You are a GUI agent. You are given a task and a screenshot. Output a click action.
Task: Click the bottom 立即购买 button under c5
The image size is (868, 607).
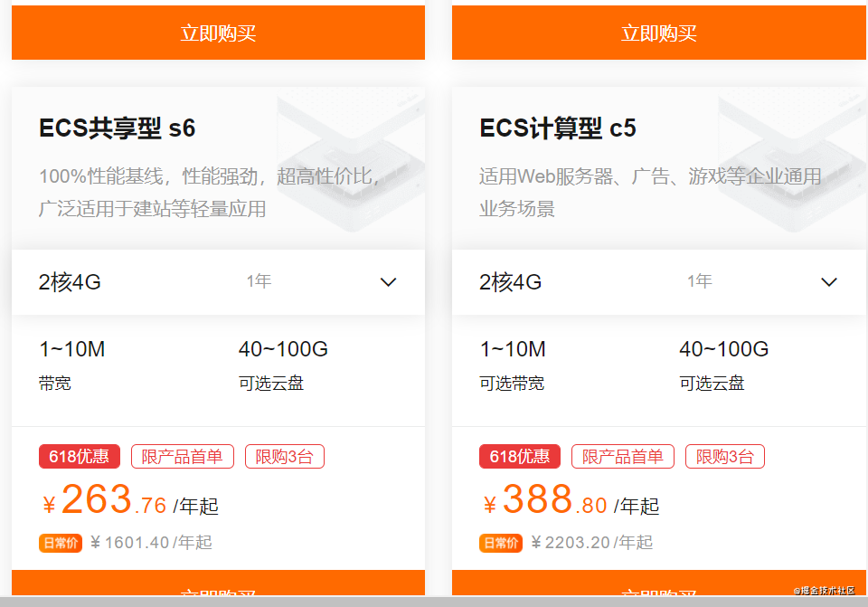coord(659,583)
